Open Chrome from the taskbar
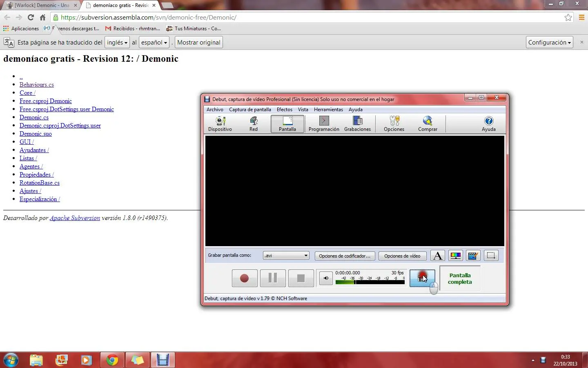This screenshot has height=368, width=588. click(112, 360)
